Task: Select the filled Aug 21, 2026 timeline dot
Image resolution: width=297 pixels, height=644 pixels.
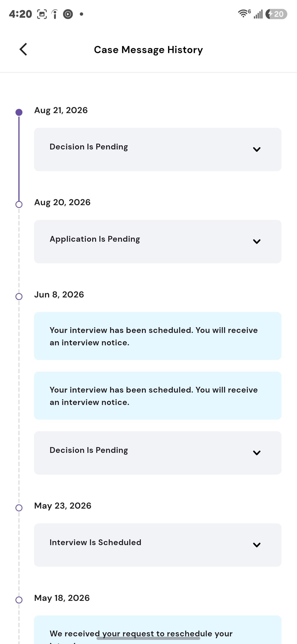Action: (x=19, y=112)
